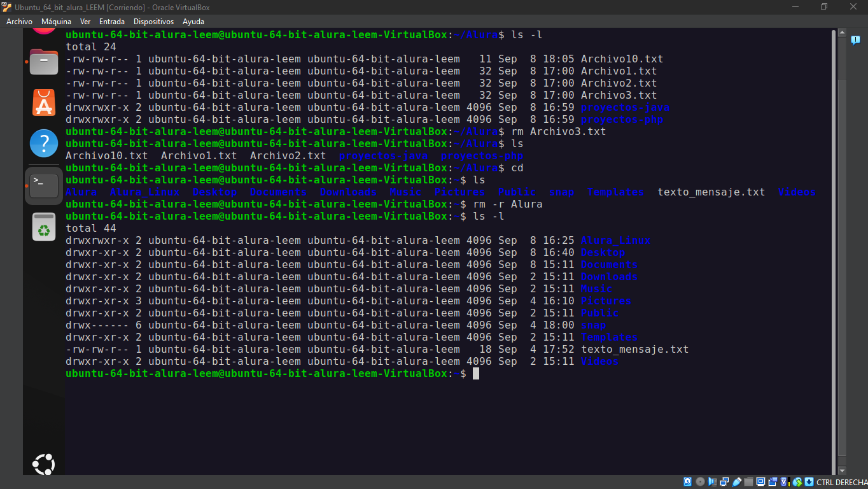Open the Máquina menu

click(x=57, y=22)
